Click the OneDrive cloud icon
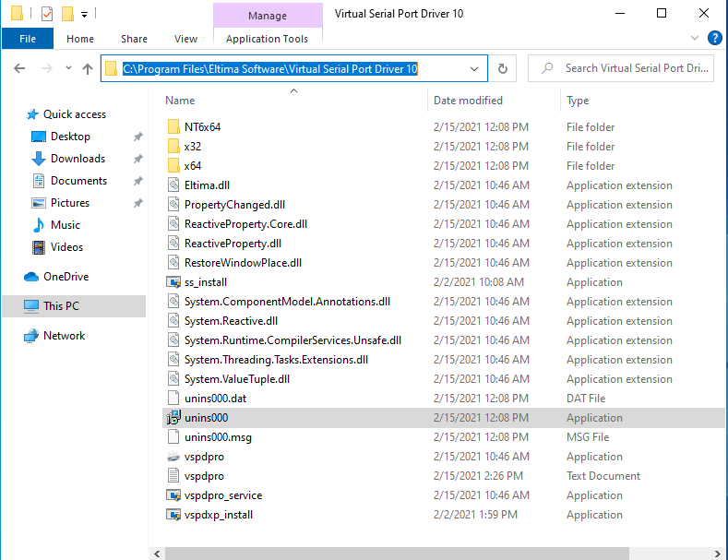The height and width of the screenshot is (560, 728). point(31,277)
